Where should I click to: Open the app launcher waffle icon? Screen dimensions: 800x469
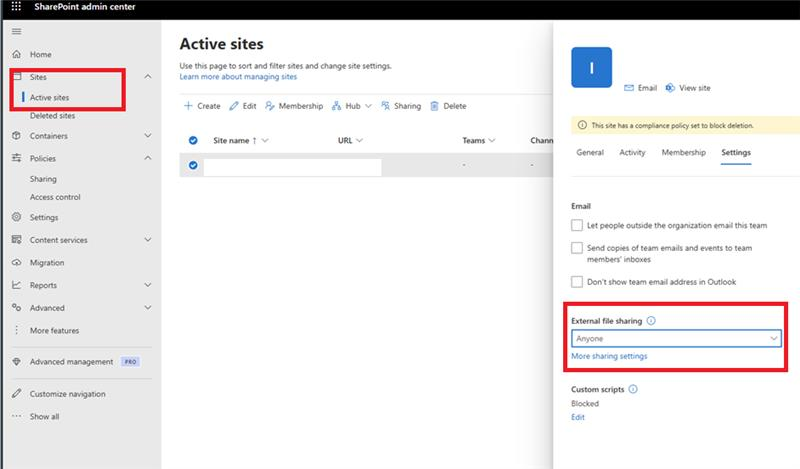click(x=16, y=7)
